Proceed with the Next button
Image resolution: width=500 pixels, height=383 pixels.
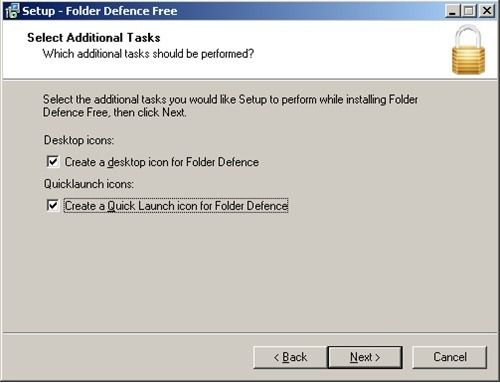(365, 357)
